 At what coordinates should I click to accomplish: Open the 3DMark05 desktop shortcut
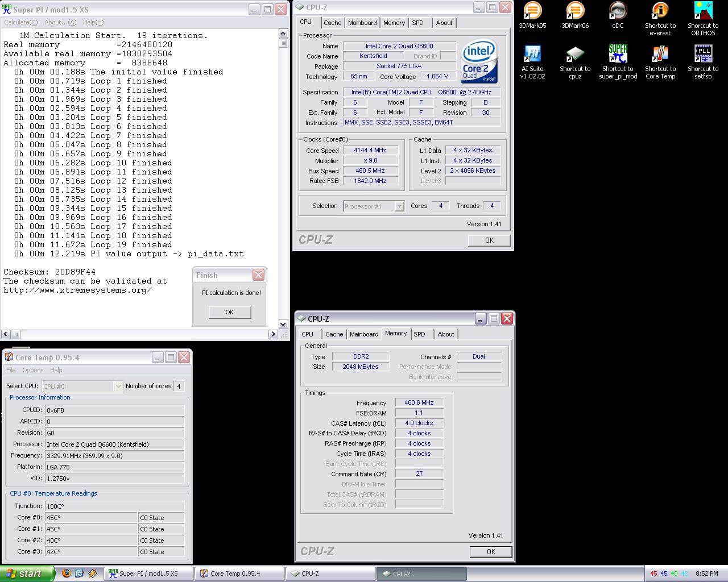pyautogui.click(x=532, y=15)
